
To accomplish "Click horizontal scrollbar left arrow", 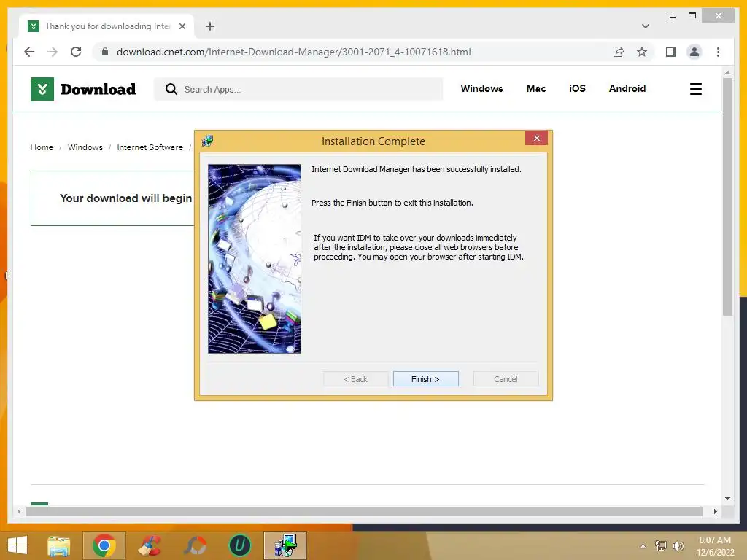I will click(18, 511).
